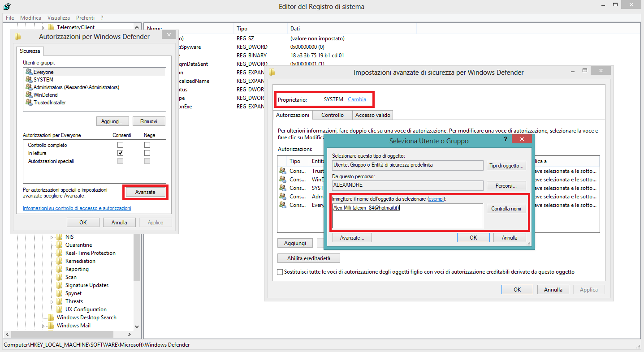644x352 pixels.
Task: Click the Rimuovi button
Action: (x=149, y=121)
